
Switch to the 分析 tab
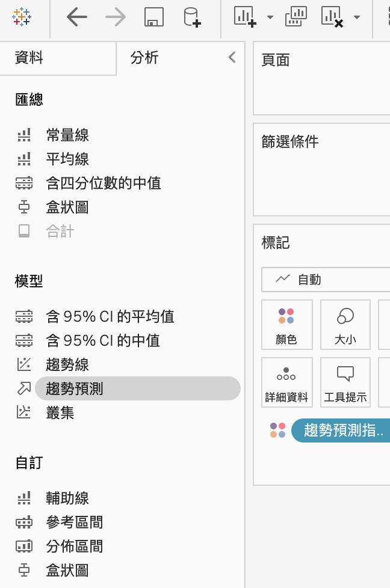click(144, 58)
